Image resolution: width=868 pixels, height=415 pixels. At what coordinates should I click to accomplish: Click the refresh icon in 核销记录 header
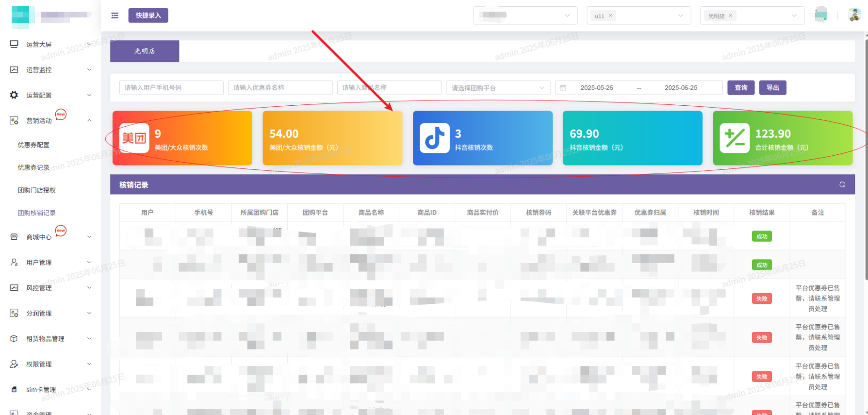(842, 184)
